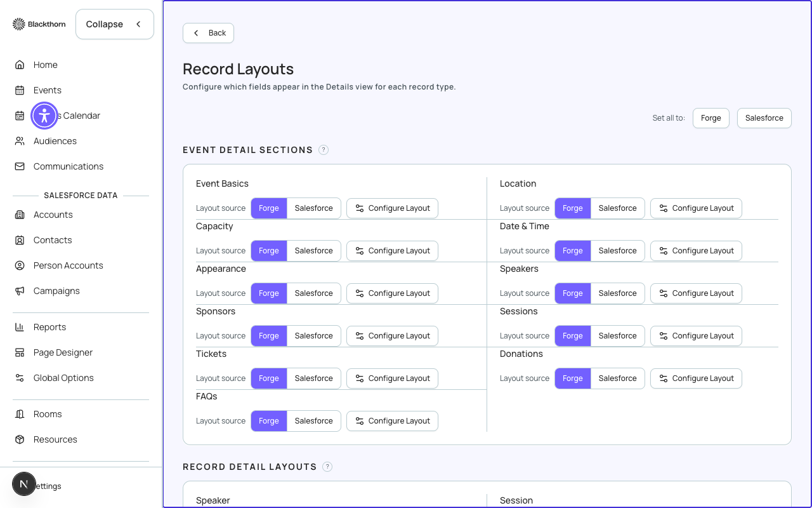This screenshot has width=812, height=508.
Task: Open the Calendar sidebar item
Action: tap(81, 116)
